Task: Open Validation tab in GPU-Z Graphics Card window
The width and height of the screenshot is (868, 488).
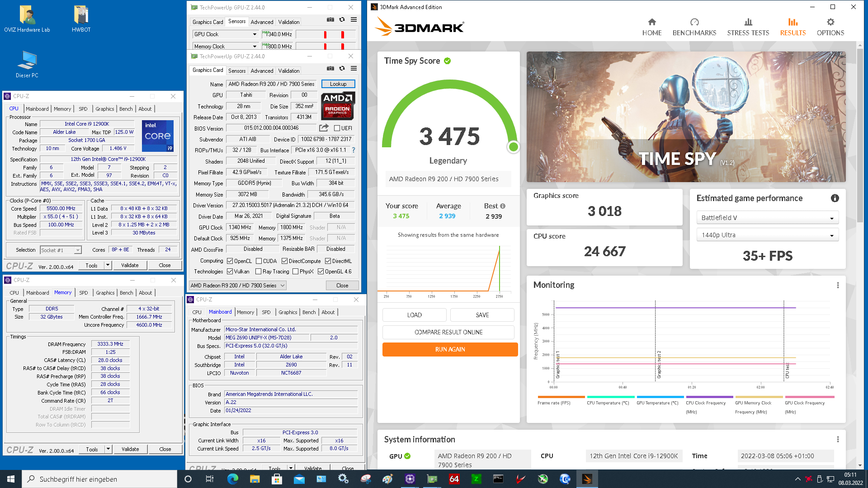Action: pyautogui.click(x=289, y=71)
